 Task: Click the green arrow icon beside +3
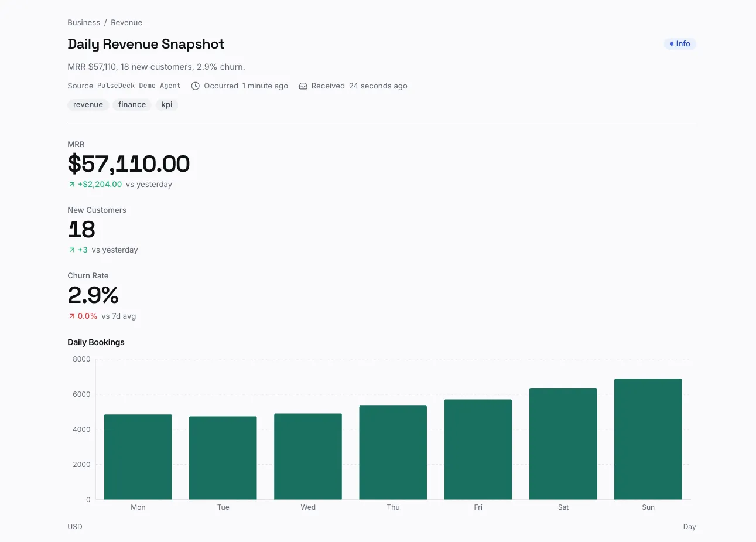[x=71, y=250]
